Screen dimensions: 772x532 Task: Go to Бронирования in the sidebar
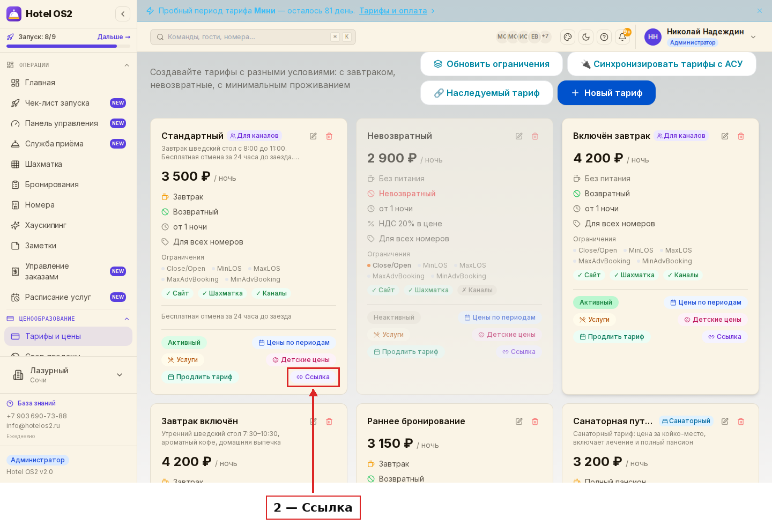click(x=69, y=184)
